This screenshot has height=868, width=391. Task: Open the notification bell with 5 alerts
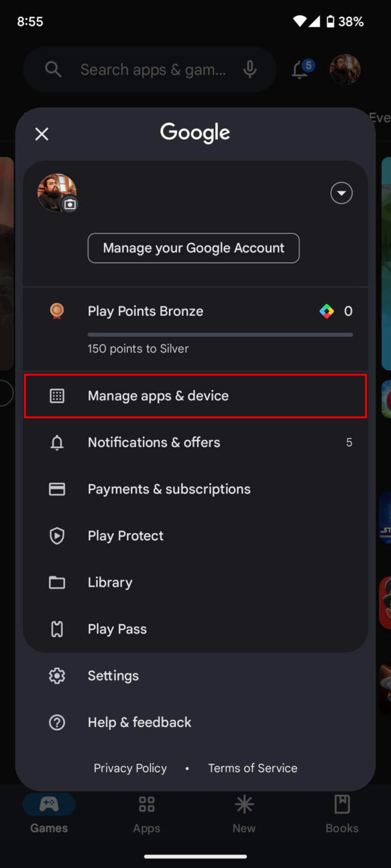[299, 69]
